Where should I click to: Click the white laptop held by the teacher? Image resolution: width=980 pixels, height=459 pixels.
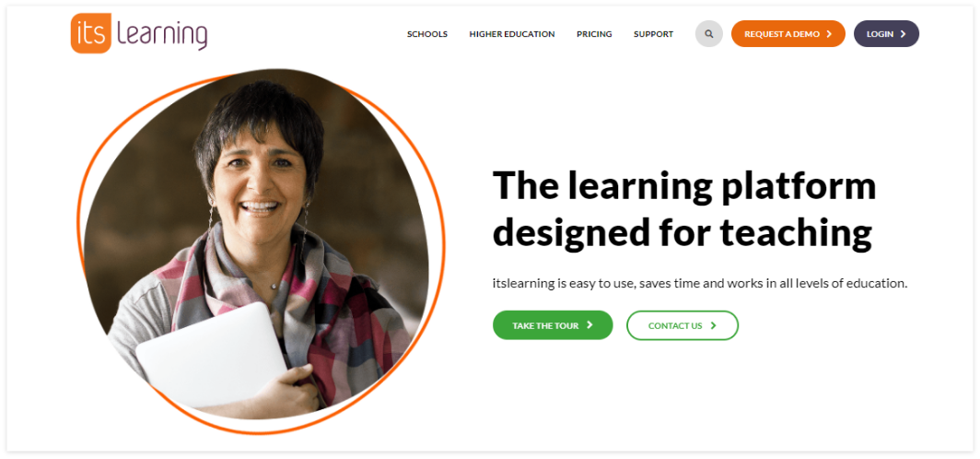(x=211, y=355)
